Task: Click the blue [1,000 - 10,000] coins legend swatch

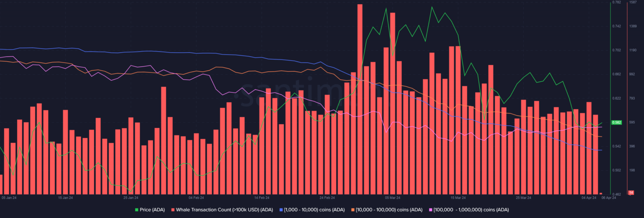Action: [280, 210]
